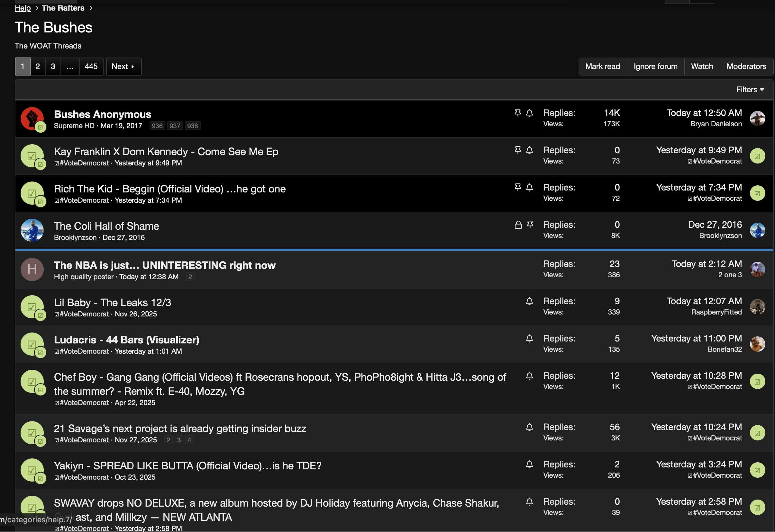775x532 pixels.
Task: Click Bryan Danielson's last-poster avatar
Action: click(x=757, y=118)
